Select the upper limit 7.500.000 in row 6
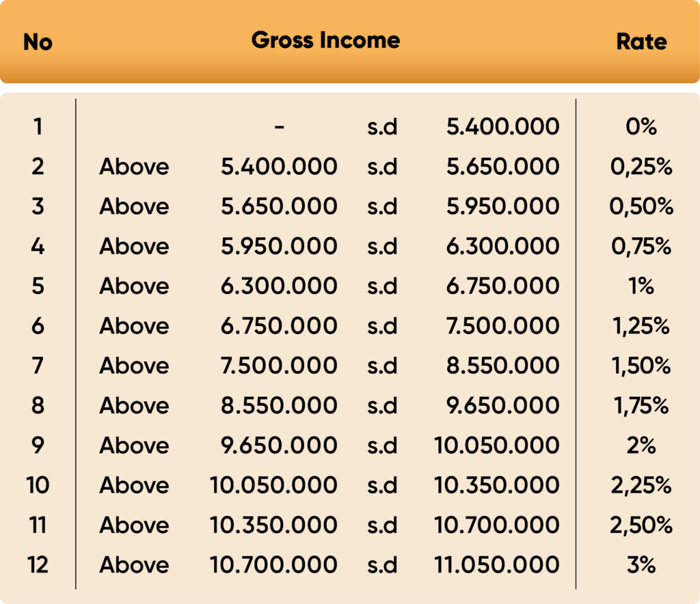This screenshot has height=604, width=700. [503, 326]
